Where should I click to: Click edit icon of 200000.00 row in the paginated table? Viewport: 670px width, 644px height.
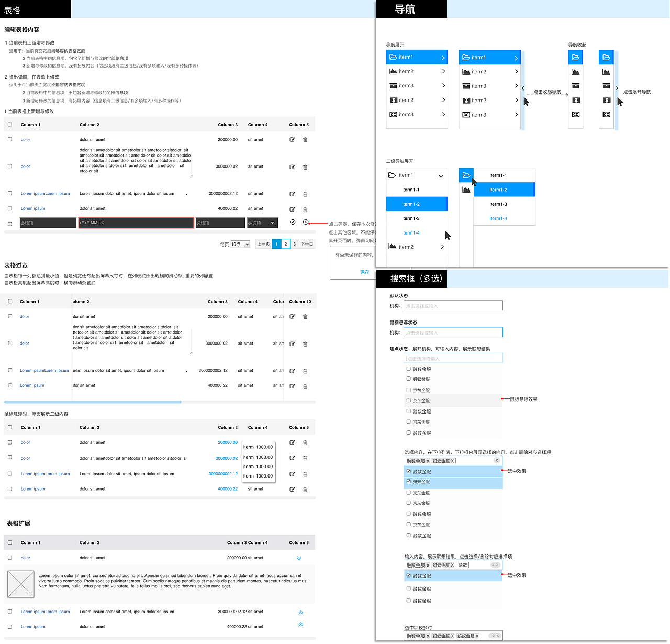tap(292, 140)
